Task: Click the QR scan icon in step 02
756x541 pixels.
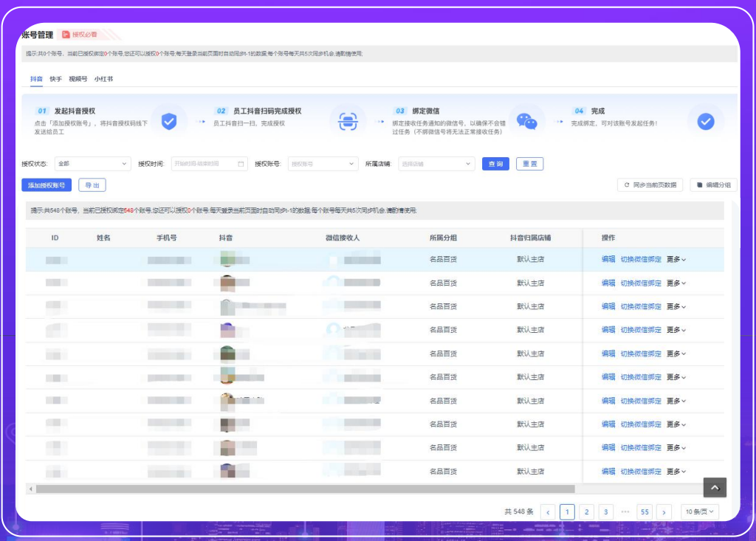Action: [x=348, y=121]
